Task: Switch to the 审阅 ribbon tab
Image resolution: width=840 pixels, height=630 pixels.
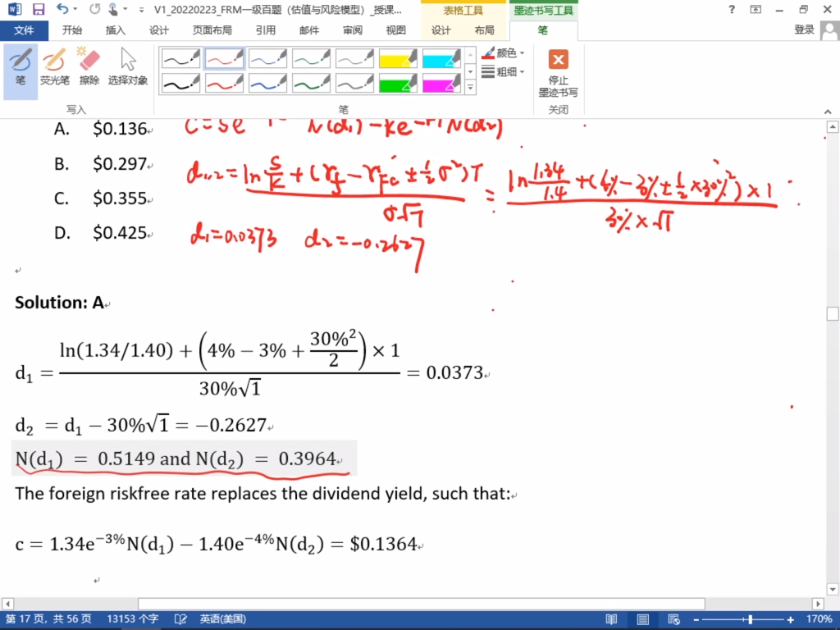Action: tap(353, 30)
